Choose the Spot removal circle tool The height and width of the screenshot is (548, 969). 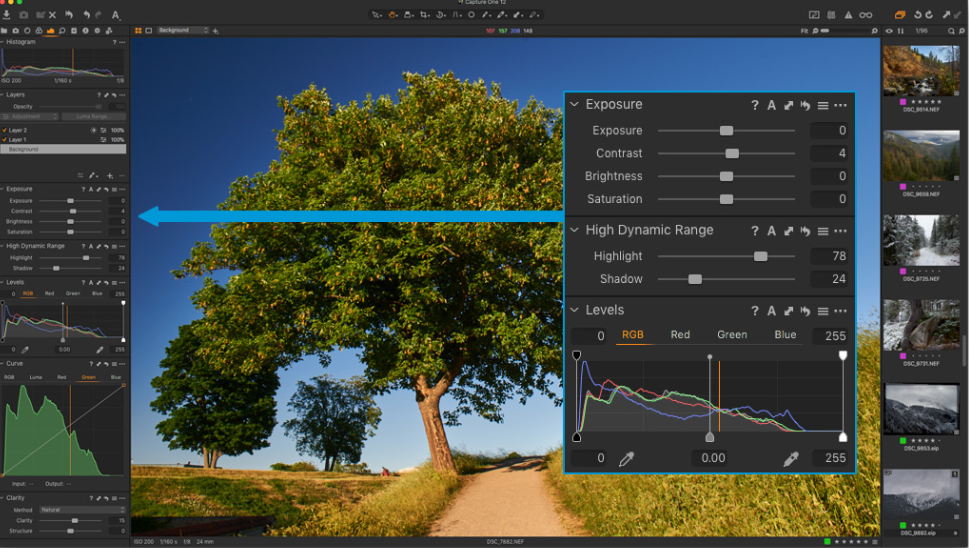click(x=472, y=15)
